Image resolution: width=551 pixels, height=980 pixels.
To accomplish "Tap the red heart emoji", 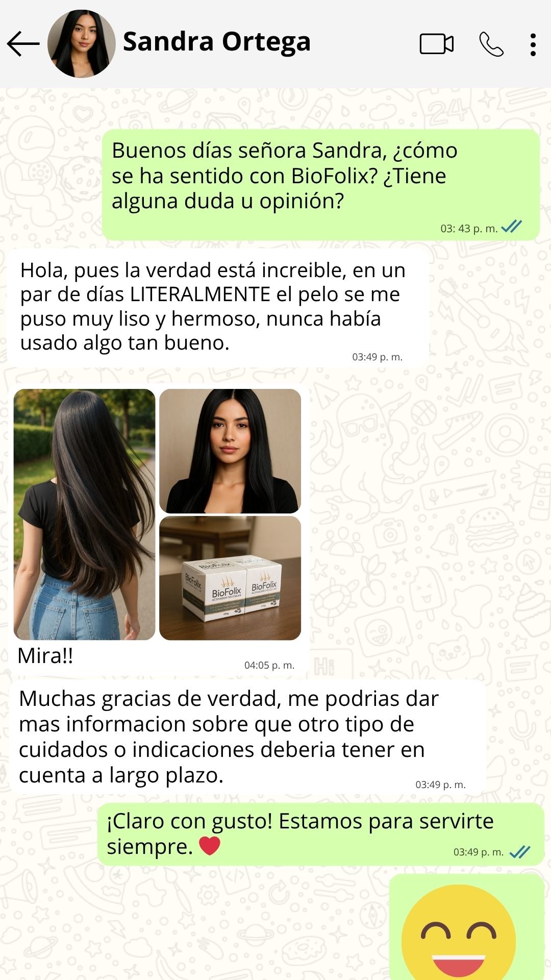I will 209,846.
